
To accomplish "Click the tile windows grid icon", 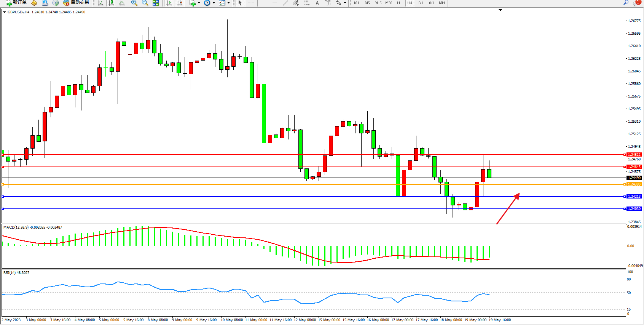I will [156, 3].
